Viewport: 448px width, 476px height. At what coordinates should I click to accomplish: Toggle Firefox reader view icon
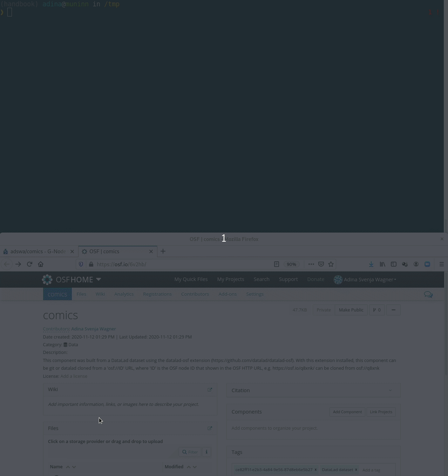click(x=277, y=264)
